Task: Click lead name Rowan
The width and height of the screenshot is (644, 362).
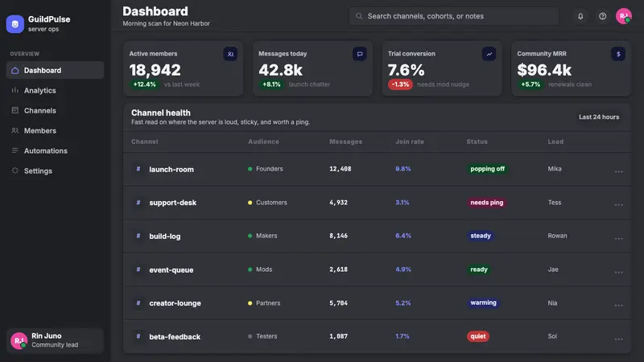Action: click(x=557, y=236)
